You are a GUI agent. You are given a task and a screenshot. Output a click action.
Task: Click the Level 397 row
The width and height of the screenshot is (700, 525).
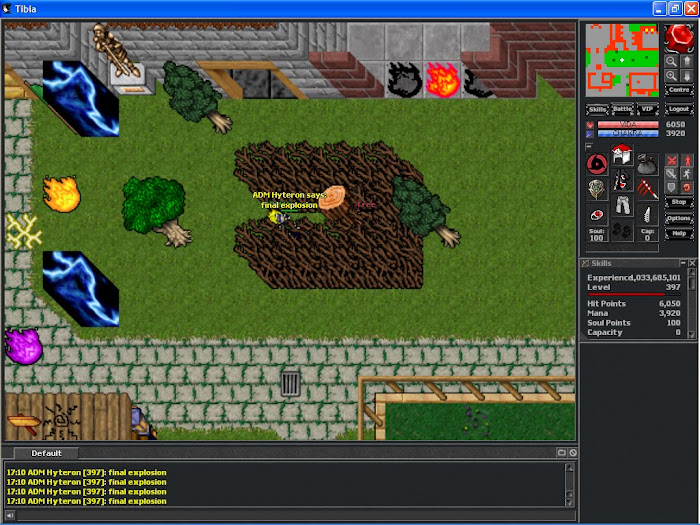click(633, 288)
